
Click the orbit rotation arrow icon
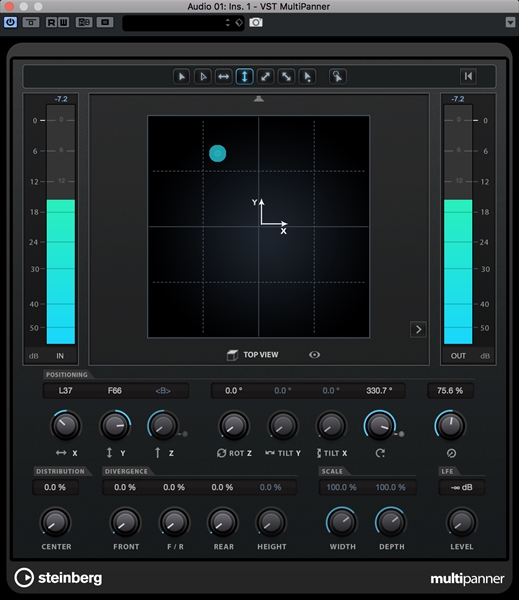[x=380, y=453]
